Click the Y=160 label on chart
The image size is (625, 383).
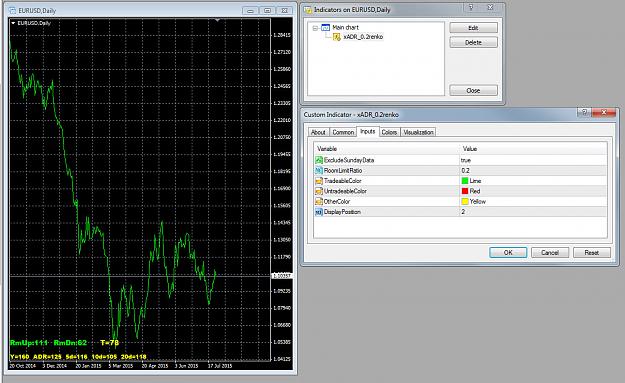coord(20,357)
